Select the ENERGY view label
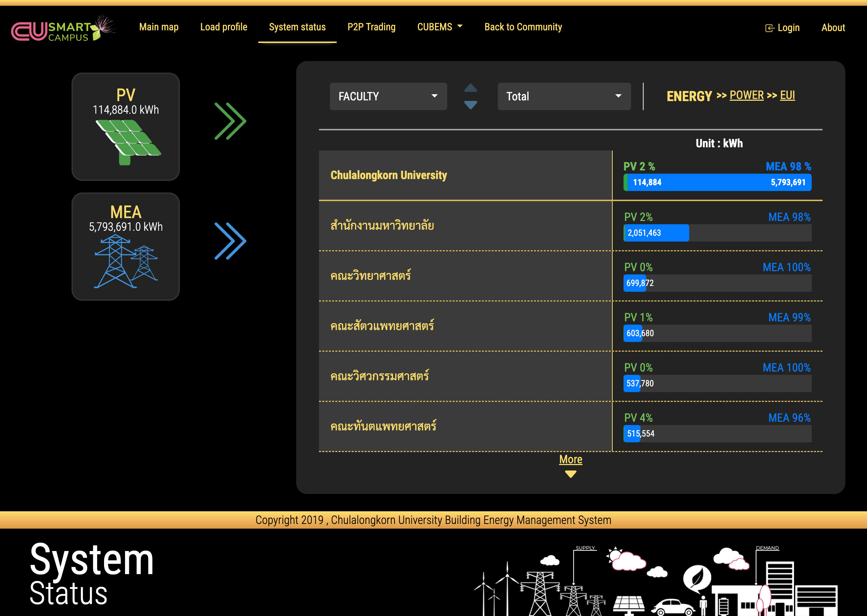 (689, 96)
